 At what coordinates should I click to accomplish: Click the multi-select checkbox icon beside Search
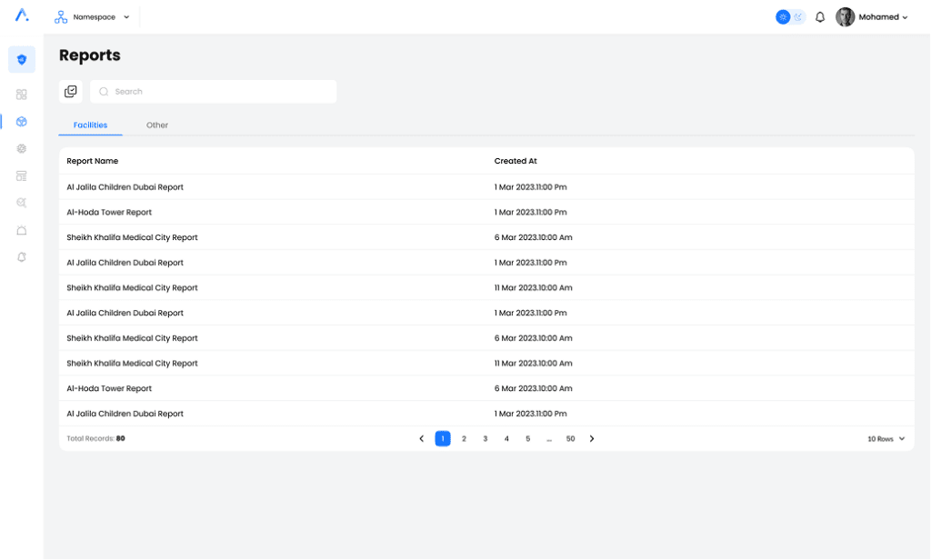pyautogui.click(x=71, y=92)
